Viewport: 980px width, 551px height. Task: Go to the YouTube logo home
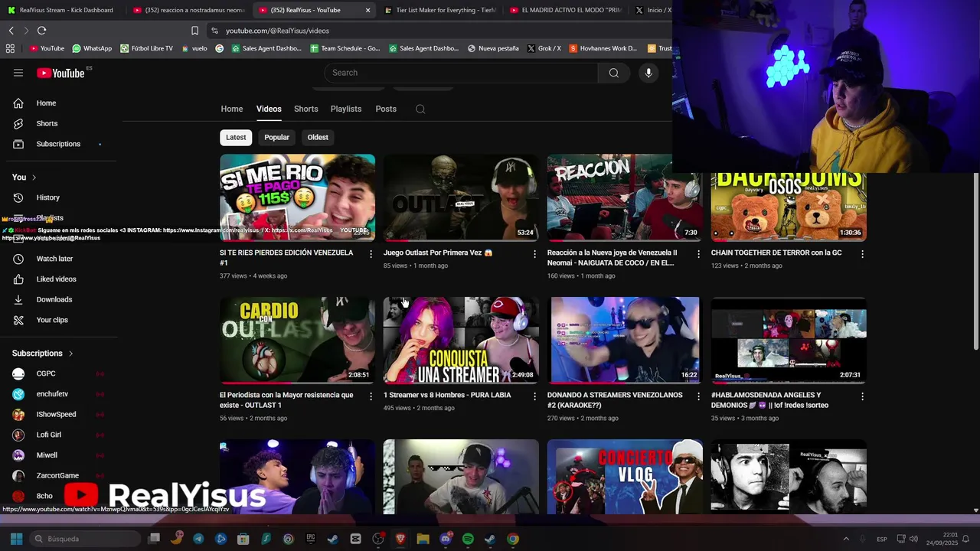point(60,73)
